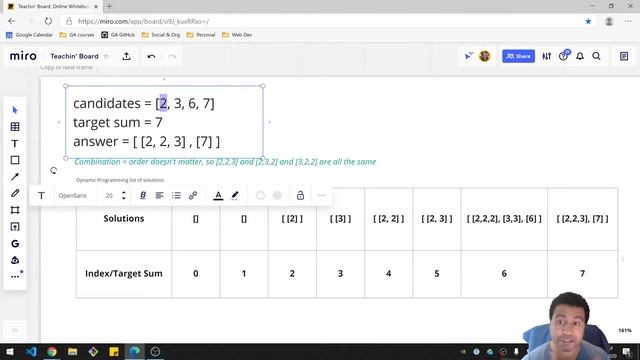Open the GA courses bookmark folder
This screenshot has width=640, height=360.
click(77, 35)
